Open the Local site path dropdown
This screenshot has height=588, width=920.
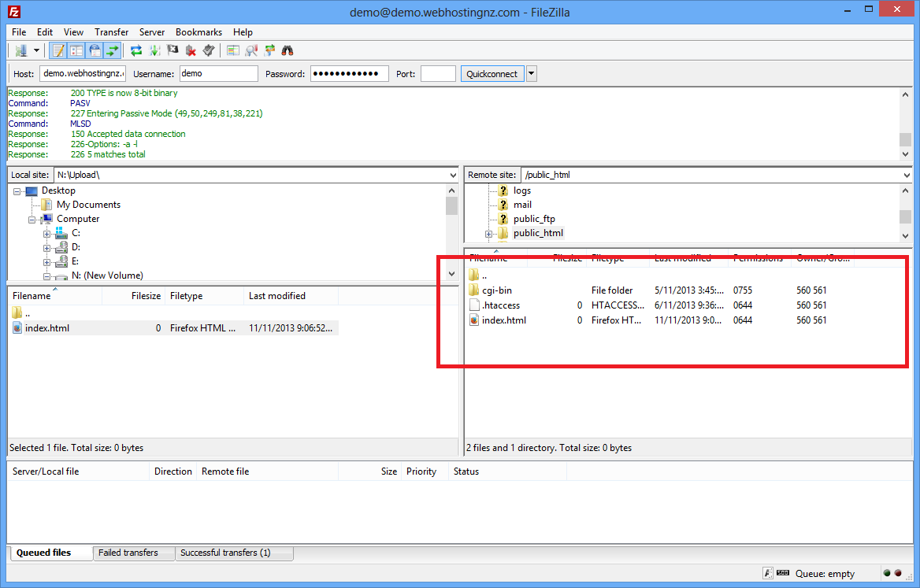point(452,175)
